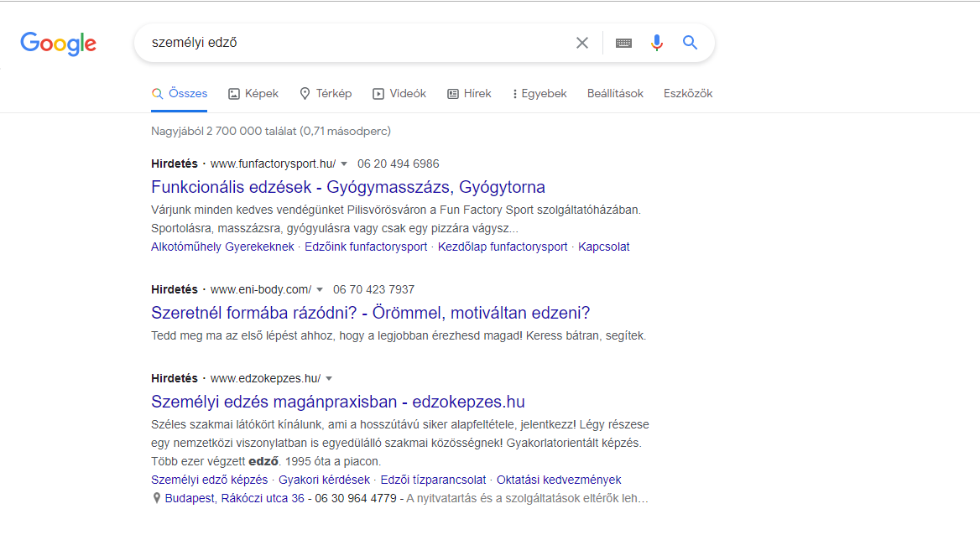Viewport: 980px width, 540px height.
Task: Start voice search with the microphone icon
Action: point(656,43)
